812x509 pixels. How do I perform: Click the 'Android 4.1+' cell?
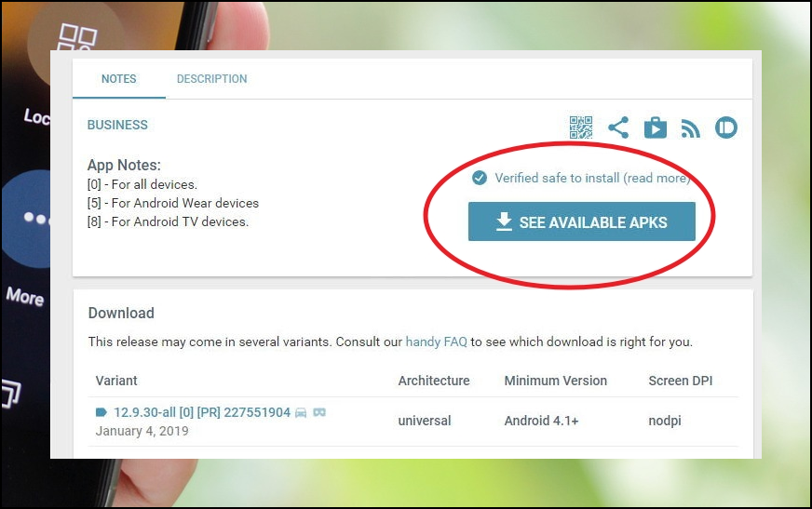[x=541, y=421]
